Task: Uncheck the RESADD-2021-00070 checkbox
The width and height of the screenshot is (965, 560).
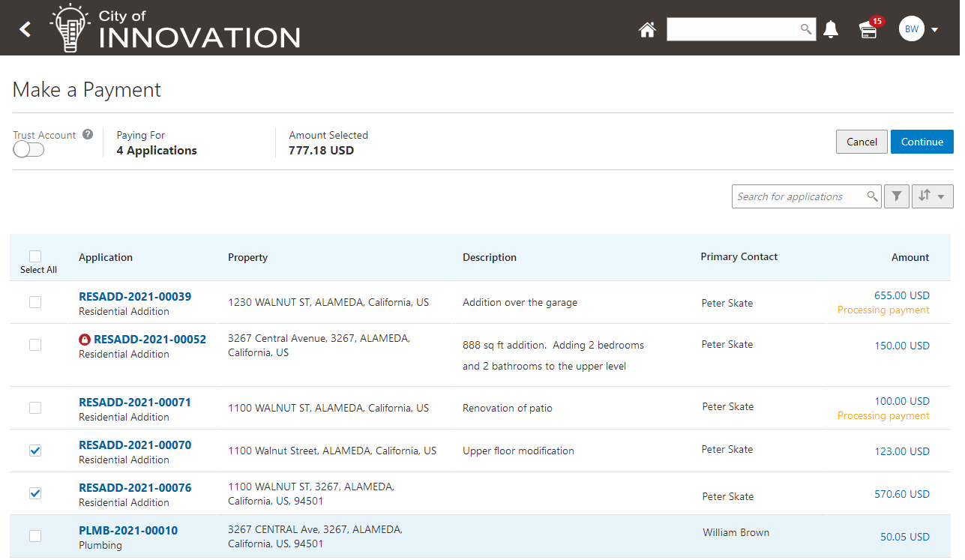Action: [35, 451]
